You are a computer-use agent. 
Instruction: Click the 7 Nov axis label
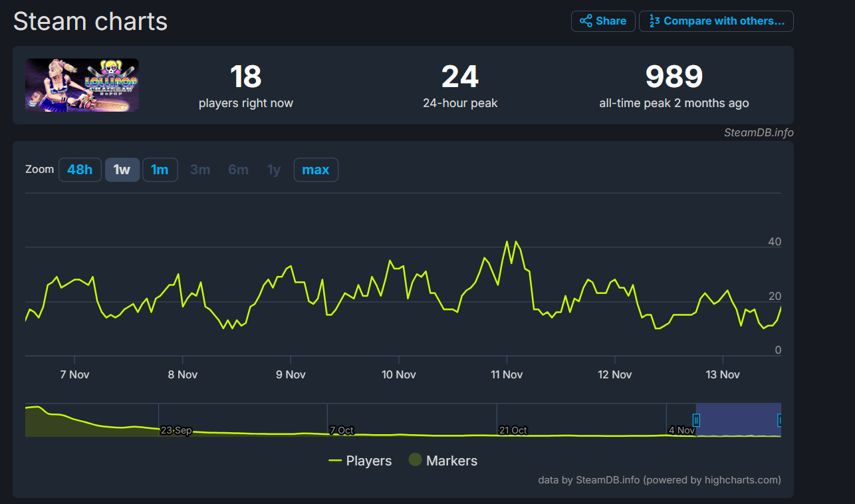pyautogui.click(x=74, y=374)
